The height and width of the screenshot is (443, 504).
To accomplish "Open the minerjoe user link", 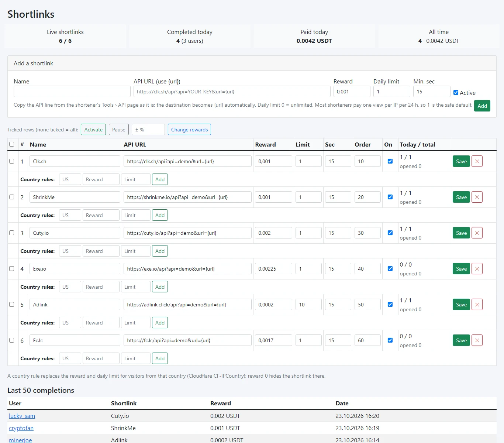I will click(20, 440).
